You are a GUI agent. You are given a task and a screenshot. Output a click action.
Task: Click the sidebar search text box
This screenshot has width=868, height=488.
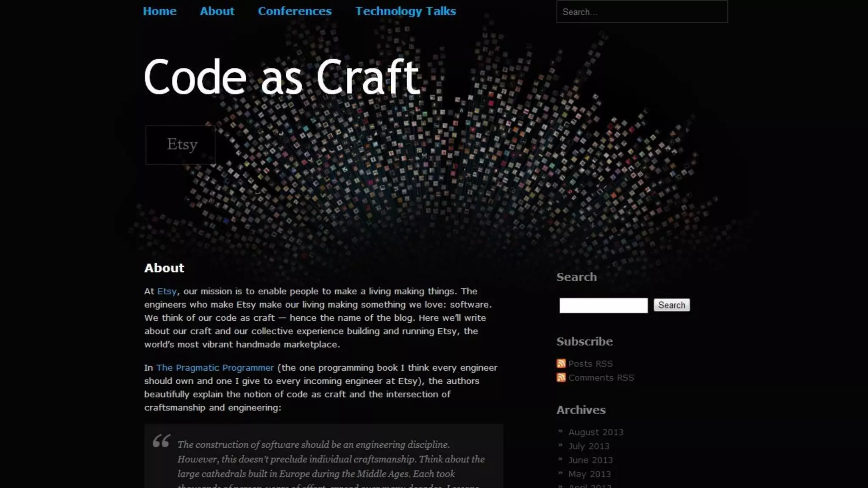pyautogui.click(x=603, y=305)
